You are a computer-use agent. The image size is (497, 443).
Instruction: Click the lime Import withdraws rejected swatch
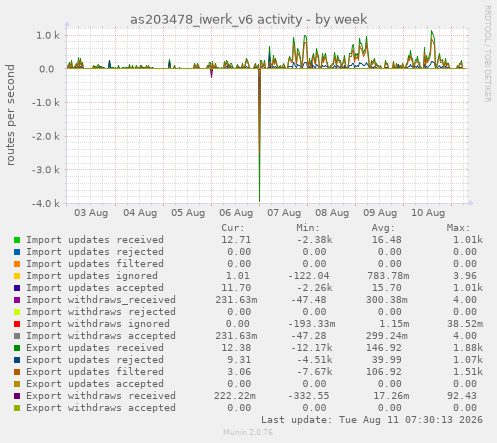(17, 312)
